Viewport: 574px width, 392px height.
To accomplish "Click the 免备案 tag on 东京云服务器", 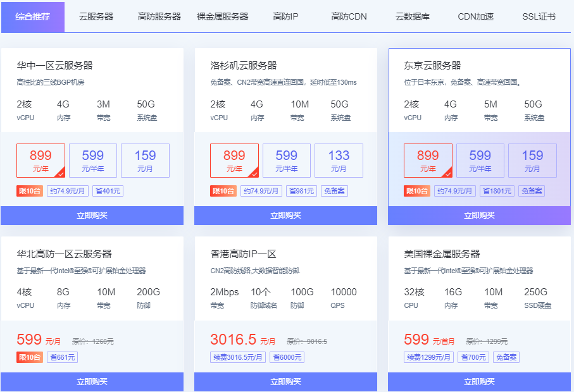I will [532, 191].
